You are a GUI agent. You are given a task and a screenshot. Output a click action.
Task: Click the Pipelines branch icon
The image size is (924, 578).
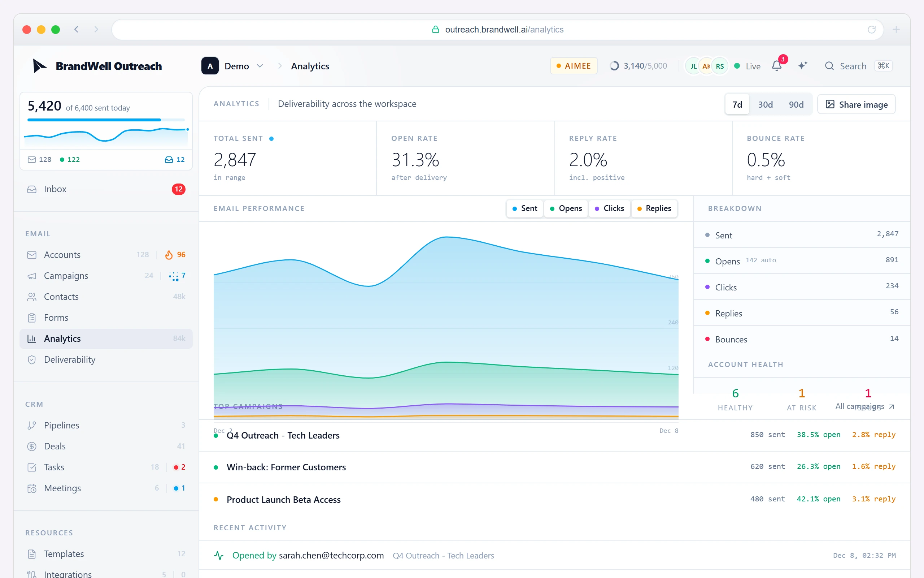pyautogui.click(x=32, y=425)
